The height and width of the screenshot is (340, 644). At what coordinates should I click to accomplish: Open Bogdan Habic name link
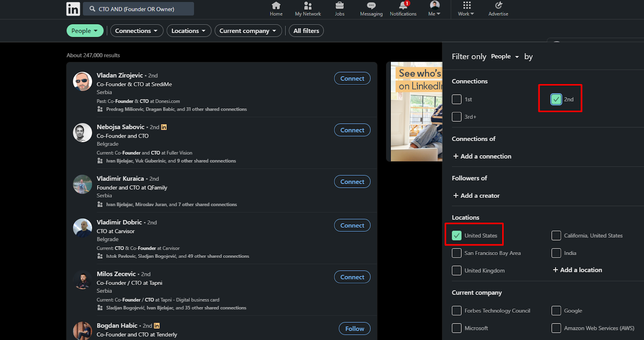point(117,325)
